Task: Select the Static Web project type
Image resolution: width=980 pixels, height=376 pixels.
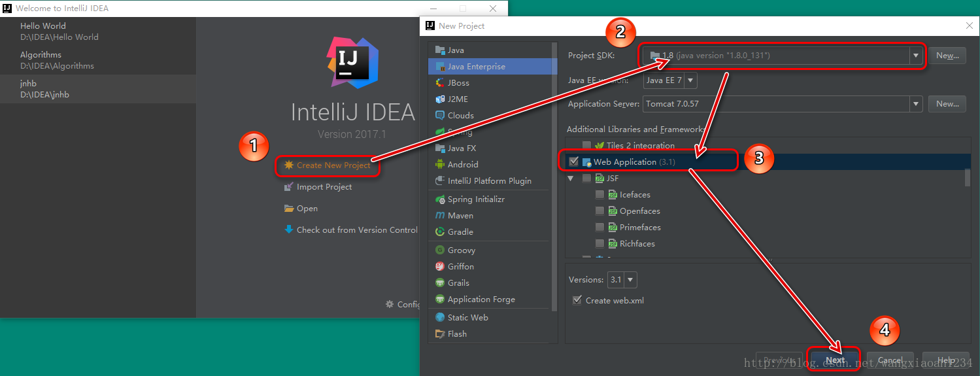Action: click(492, 318)
